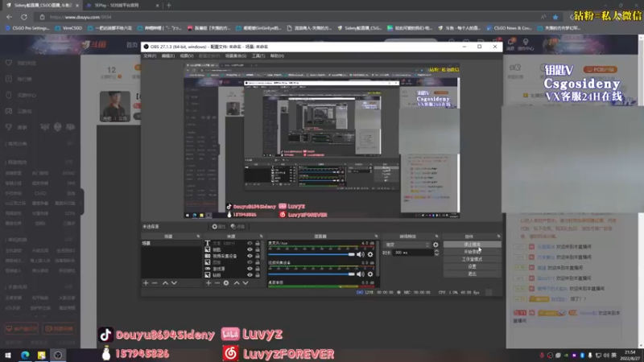
Task: Open Windows Start menu
Action: tap(8, 355)
